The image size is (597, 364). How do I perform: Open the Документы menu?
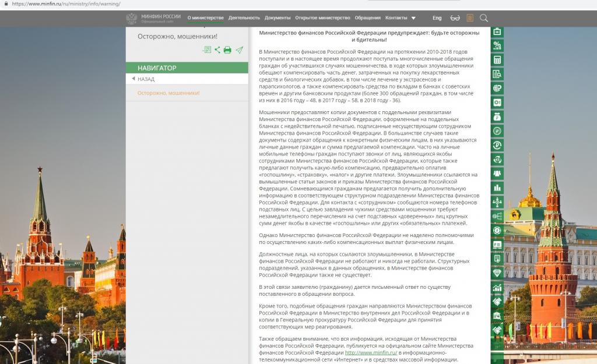278,18
